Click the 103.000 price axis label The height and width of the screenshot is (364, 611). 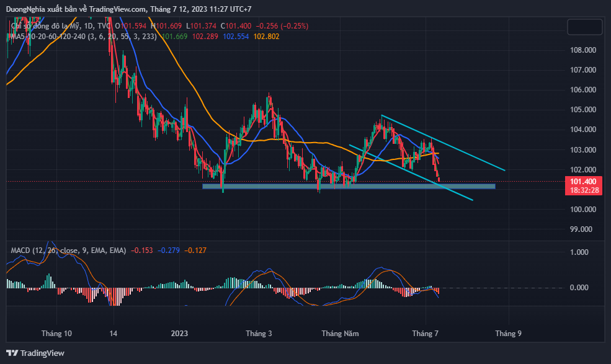583,150
